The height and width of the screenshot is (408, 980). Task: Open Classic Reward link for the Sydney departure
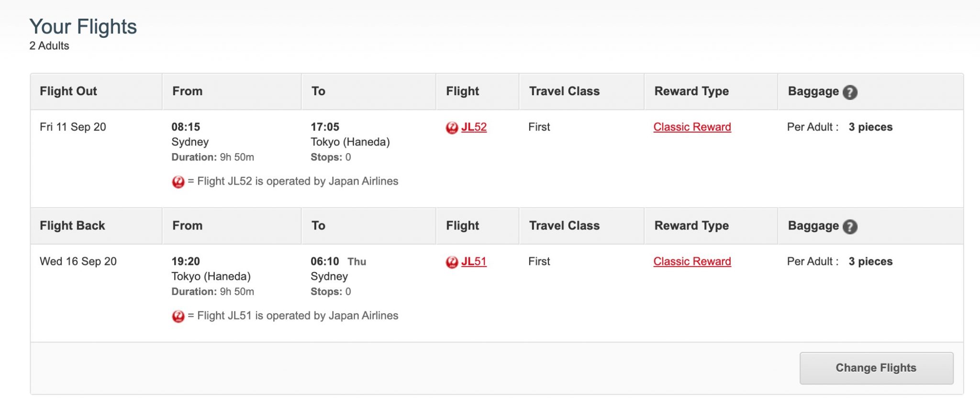[692, 127]
